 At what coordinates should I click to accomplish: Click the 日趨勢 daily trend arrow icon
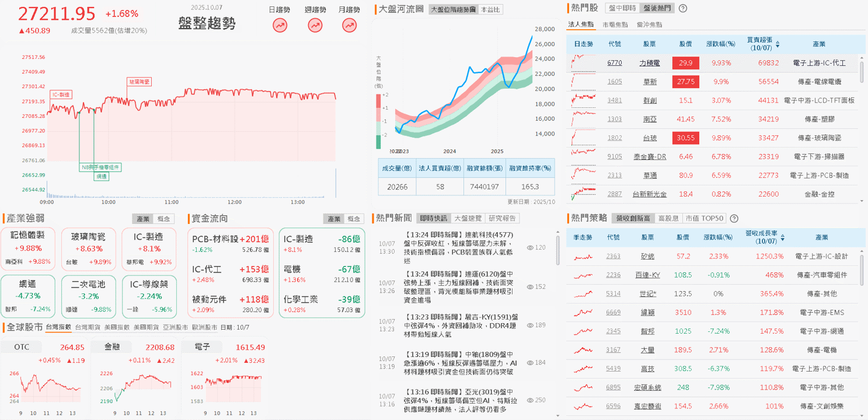point(280,25)
